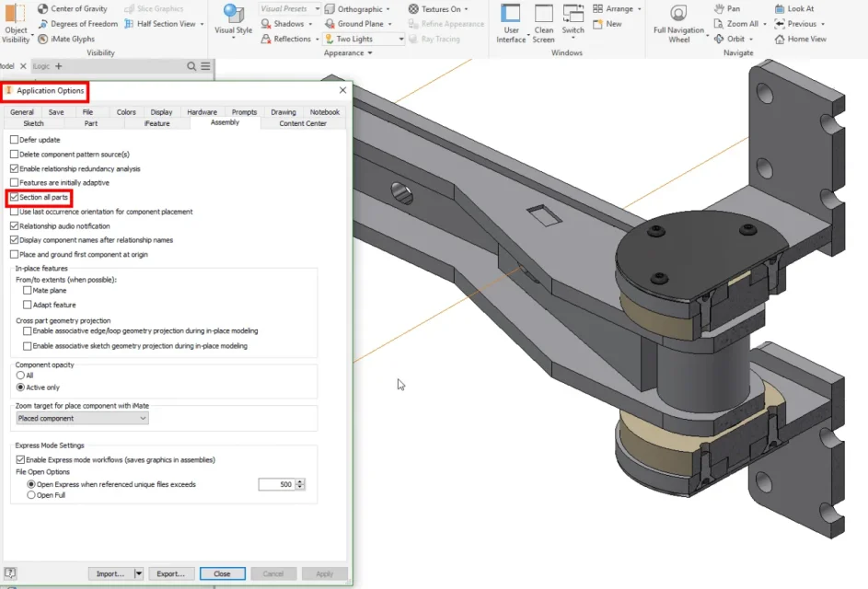Click the Visual Style icon

pyautogui.click(x=234, y=13)
